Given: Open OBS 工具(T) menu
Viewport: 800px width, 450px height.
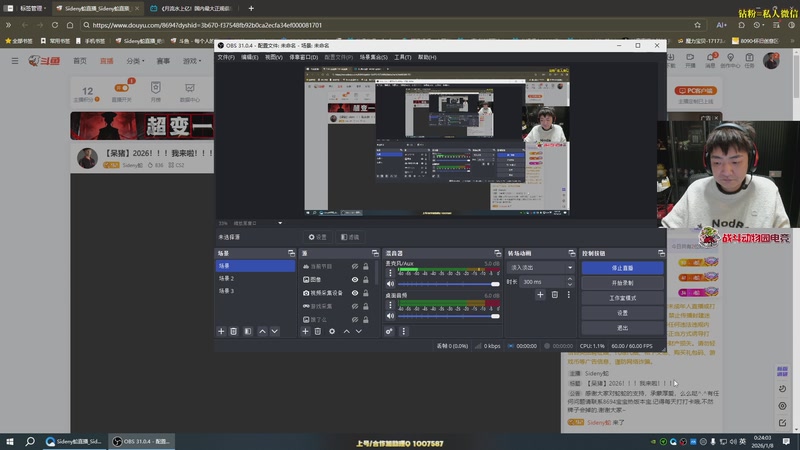Looking at the screenshot, I should (403, 57).
